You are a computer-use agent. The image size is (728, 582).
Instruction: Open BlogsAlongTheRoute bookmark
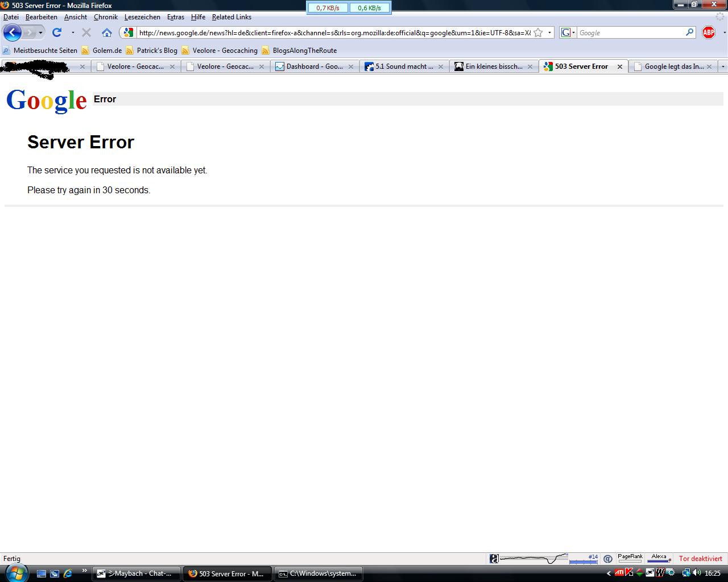(x=299, y=51)
